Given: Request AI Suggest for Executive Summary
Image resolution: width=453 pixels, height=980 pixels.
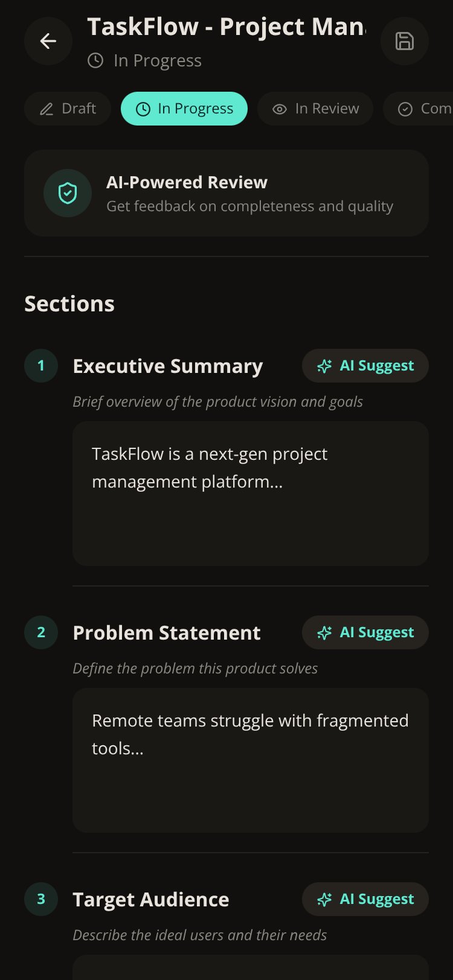Looking at the screenshot, I should click(365, 366).
